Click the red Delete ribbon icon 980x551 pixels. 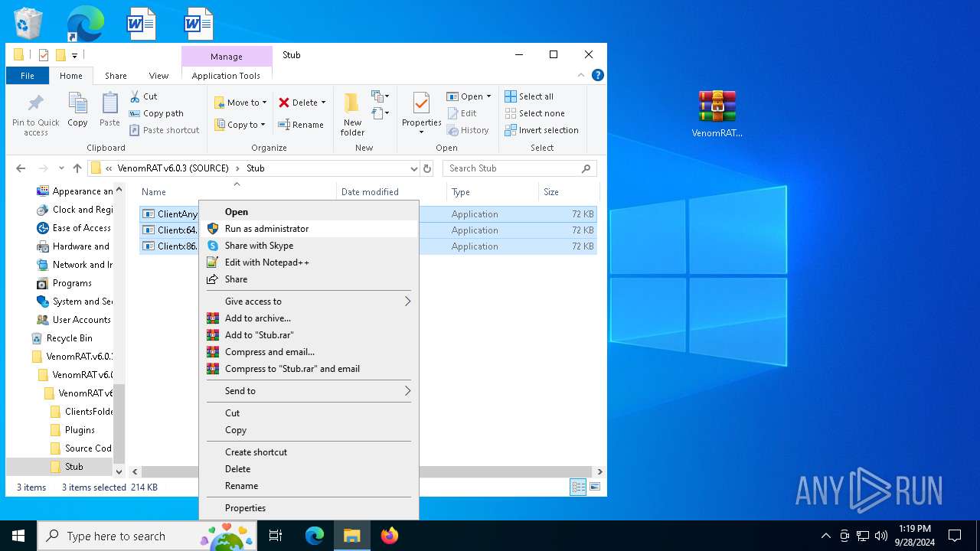pyautogui.click(x=284, y=103)
